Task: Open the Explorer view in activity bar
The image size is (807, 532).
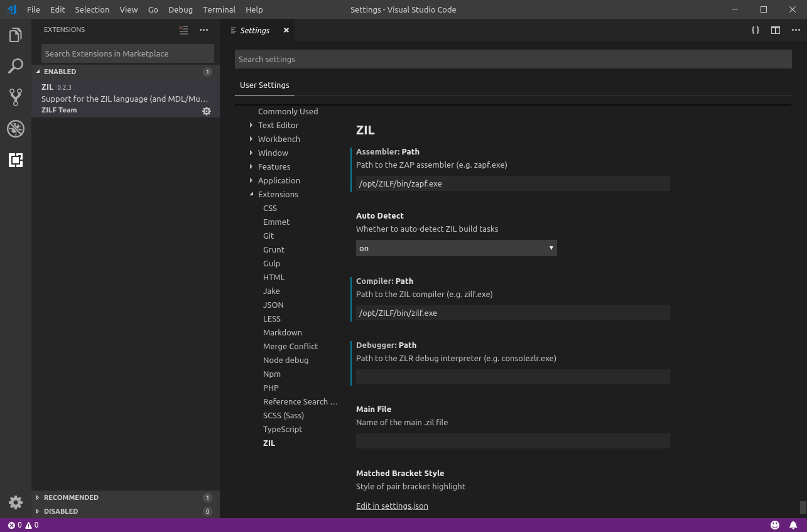Action: (16, 35)
